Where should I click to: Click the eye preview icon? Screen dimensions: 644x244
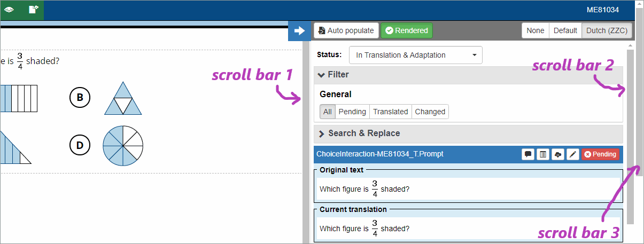9,10
